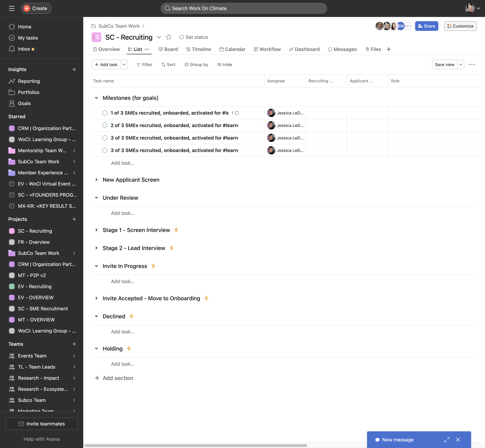Switch to Board tab
485x448 pixels.
(168, 49)
